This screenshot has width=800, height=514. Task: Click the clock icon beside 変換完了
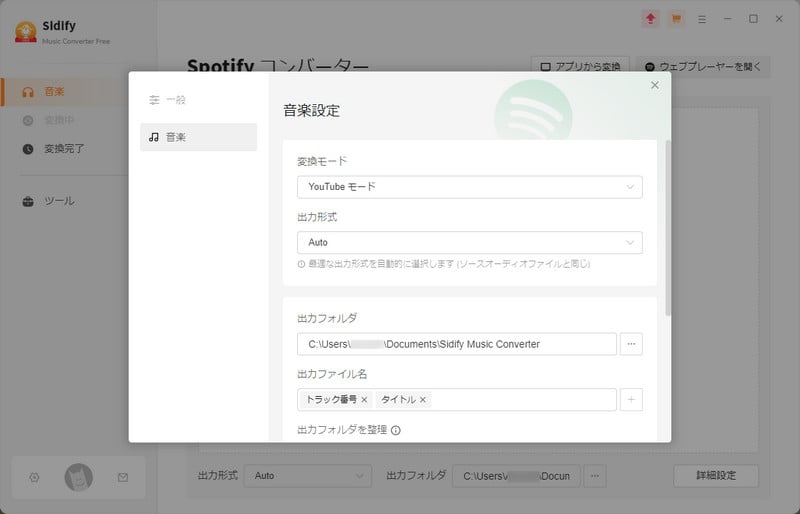pos(28,149)
